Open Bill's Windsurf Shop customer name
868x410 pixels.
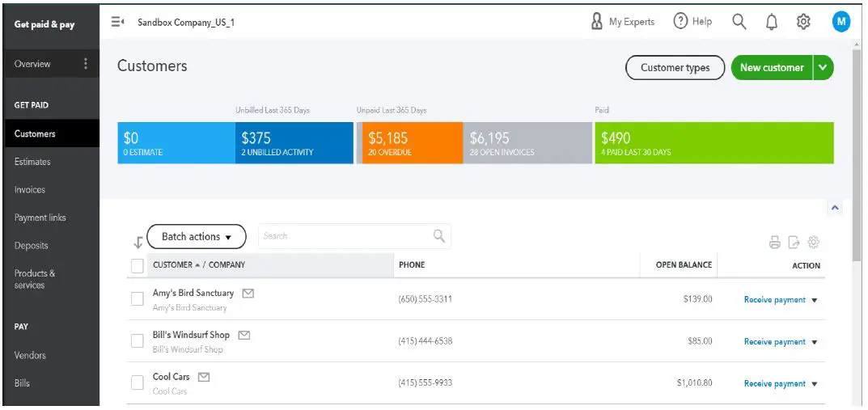pos(191,335)
